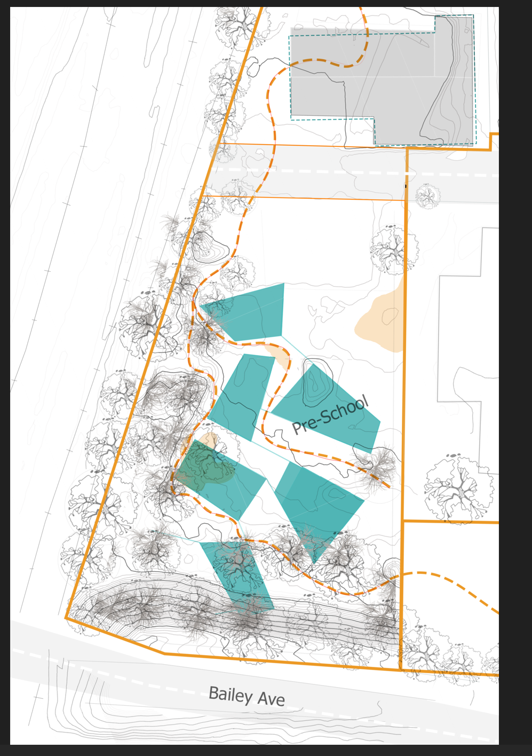Click the Pre-School text label
This screenshot has height=756, width=532.
click(x=330, y=415)
